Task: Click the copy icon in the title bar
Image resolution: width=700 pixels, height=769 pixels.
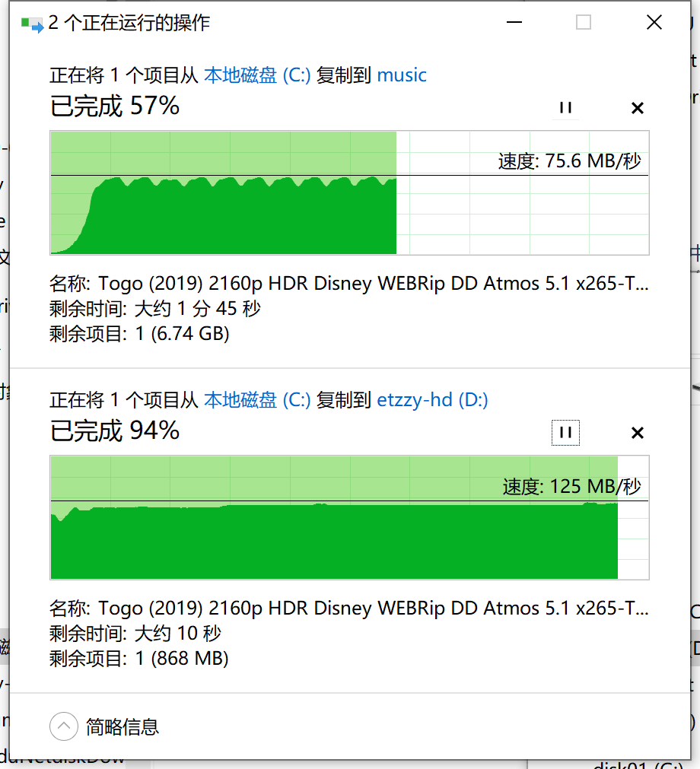Action: 32,24
